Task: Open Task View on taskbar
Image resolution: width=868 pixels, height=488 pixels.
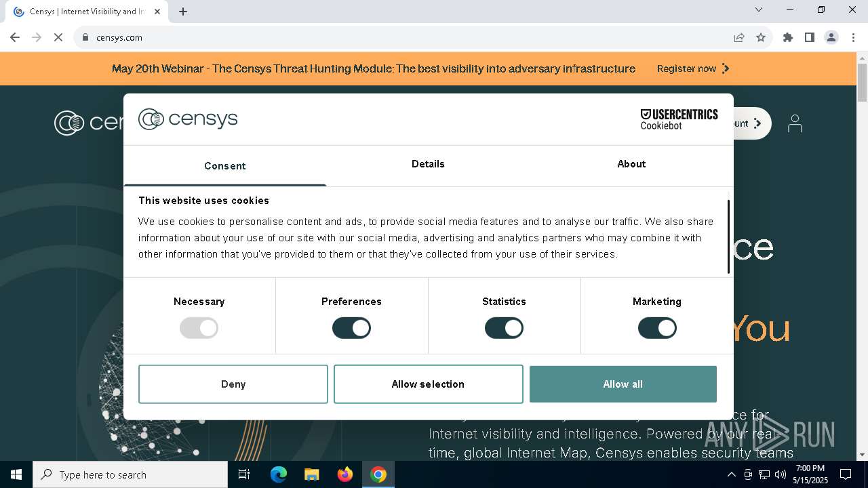Action: tap(244, 474)
